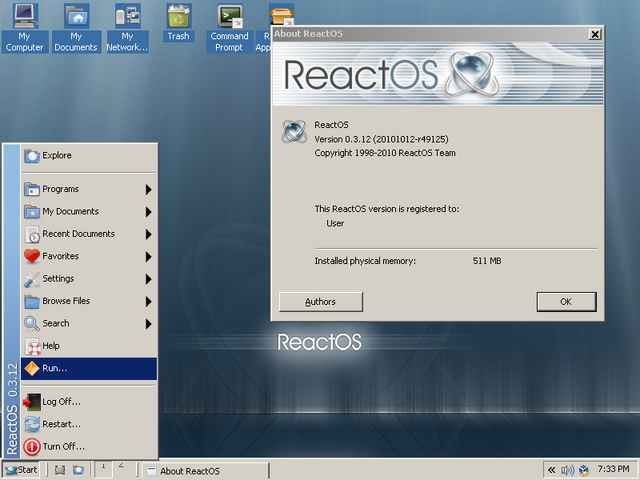Select the Trash desktop icon
Screen dimensions: 640x480
178,22
